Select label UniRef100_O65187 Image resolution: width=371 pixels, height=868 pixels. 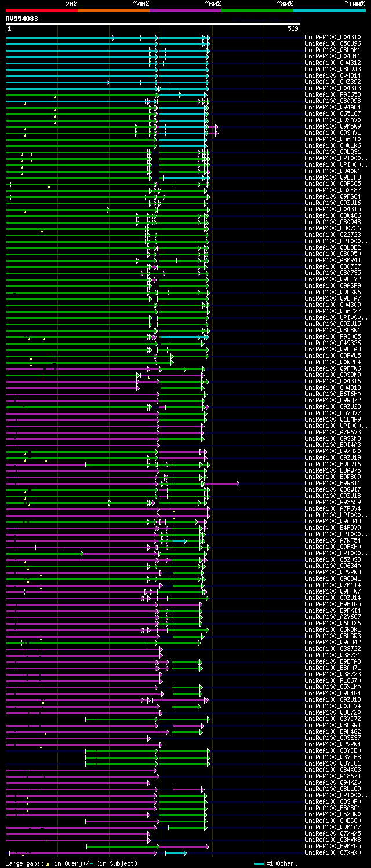click(x=333, y=113)
